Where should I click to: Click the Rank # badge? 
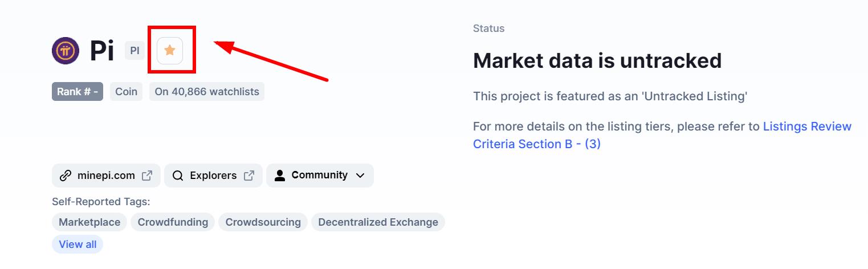pyautogui.click(x=78, y=92)
